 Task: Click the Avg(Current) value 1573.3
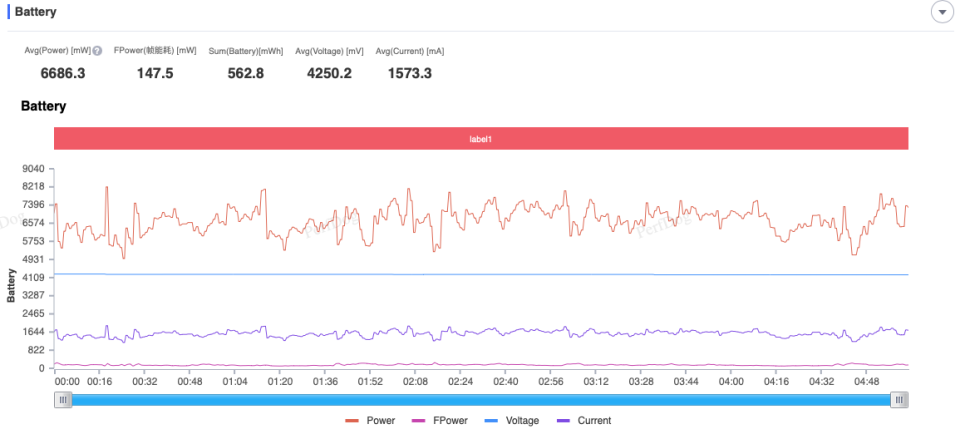click(x=410, y=74)
